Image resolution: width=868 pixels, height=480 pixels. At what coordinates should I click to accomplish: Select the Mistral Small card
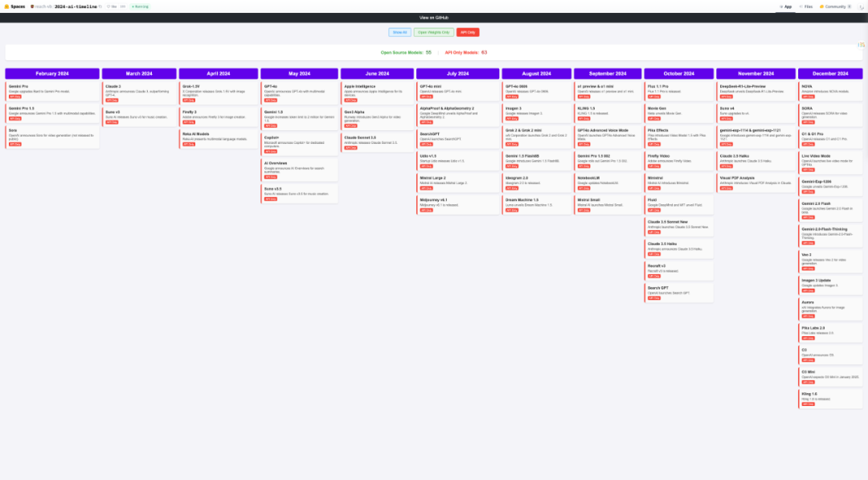point(608,205)
